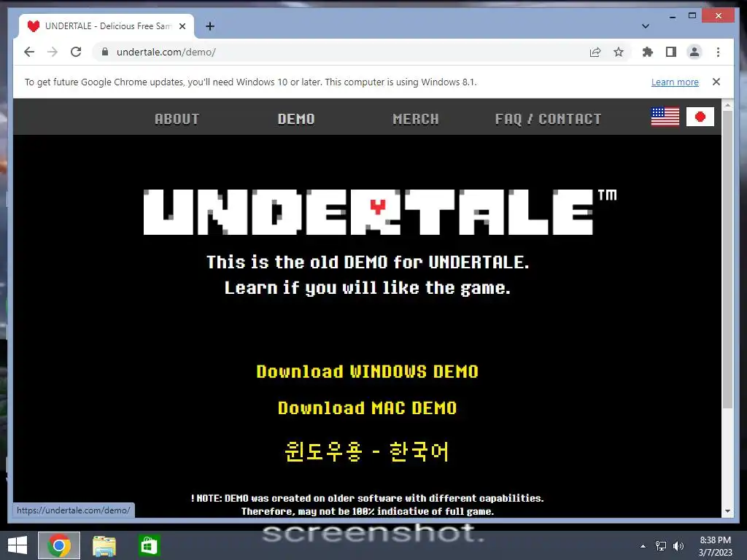The width and height of the screenshot is (747, 560).
Task: Close the UNDERTALE browser tab
Action: pyautogui.click(x=182, y=26)
